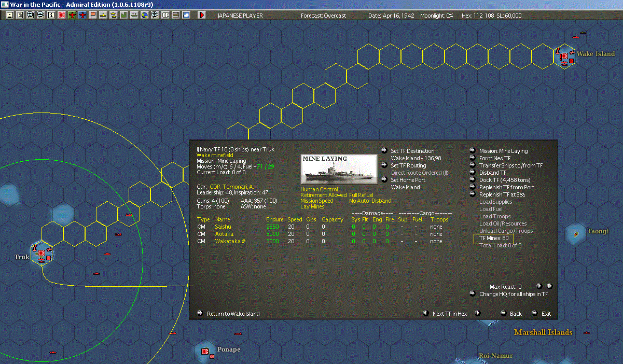Image resolution: width=623 pixels, height=364 pixels.
Task: Click 'Wake Island - 136,98' destination text
Action: tap(416, 158)
